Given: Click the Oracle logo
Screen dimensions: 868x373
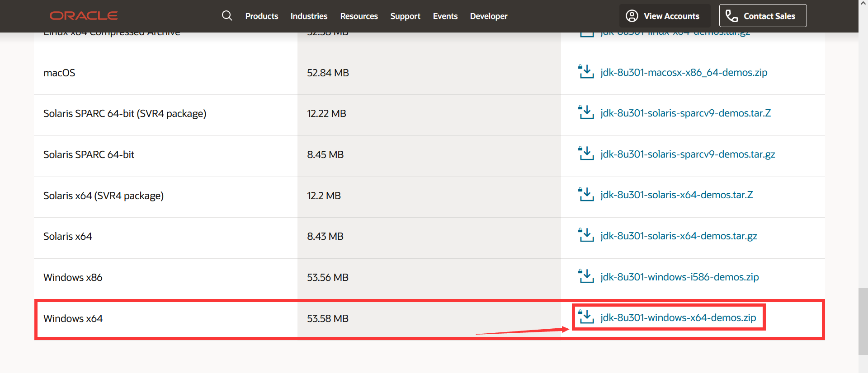Looking at the screenshot, I should click(84, 16).
